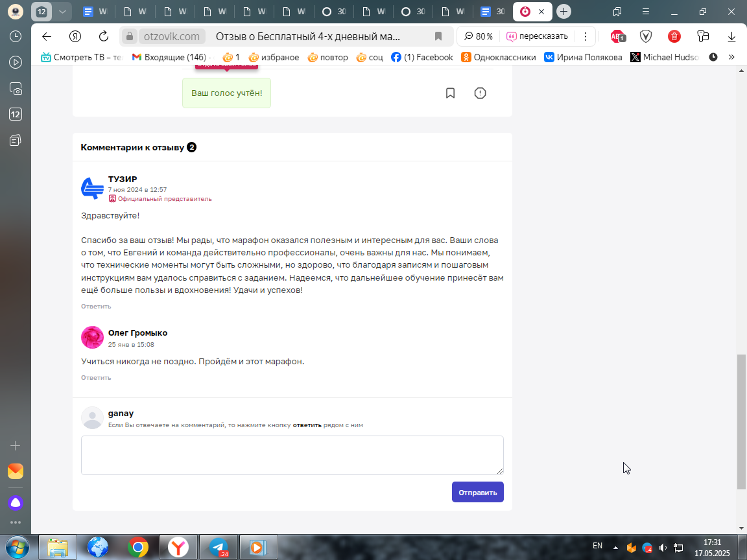Open the collections icon in title bar
Image resolution: width=747 pixels, height=560 pixels.
[x=617, y=12]
